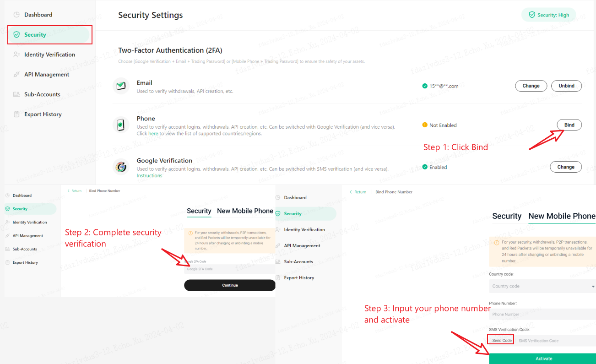
Task: Click the Phone Number input field
Action: pos(542,315)
